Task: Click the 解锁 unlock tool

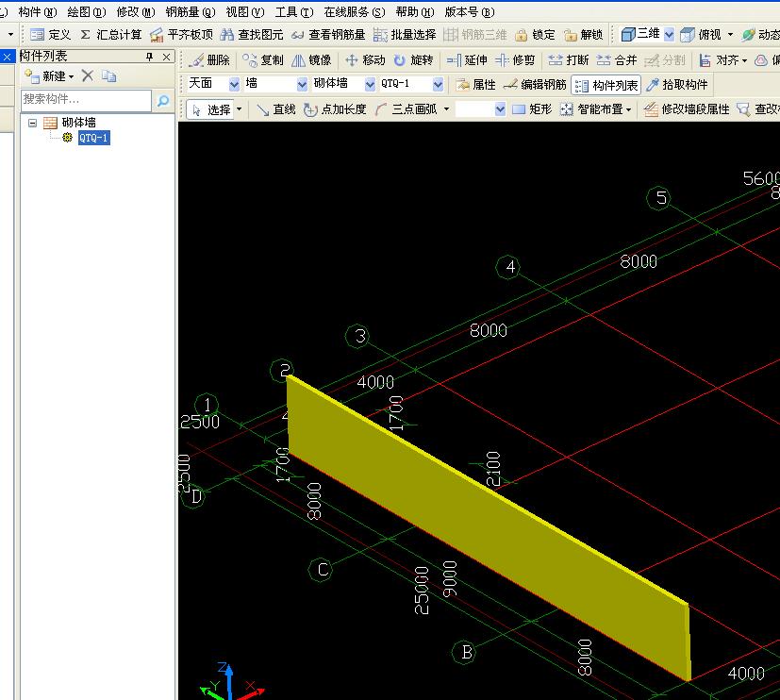Action: (583, 34)
